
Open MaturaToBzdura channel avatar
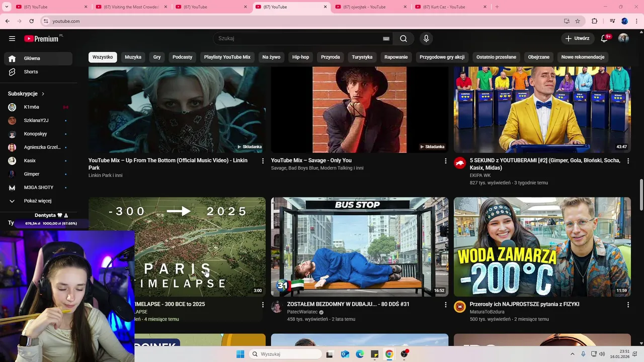(460, 307)
